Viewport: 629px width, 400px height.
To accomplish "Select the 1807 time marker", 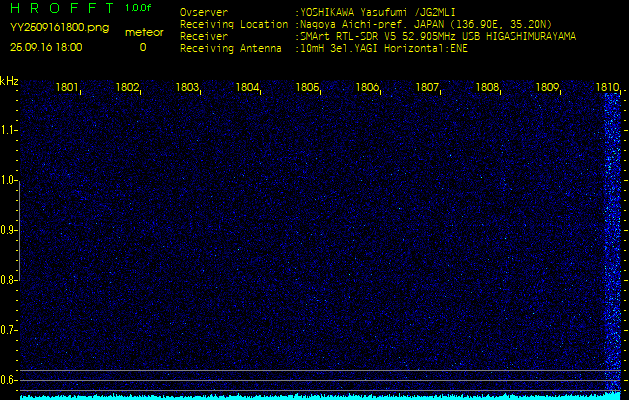I will (x=427, y=88).
